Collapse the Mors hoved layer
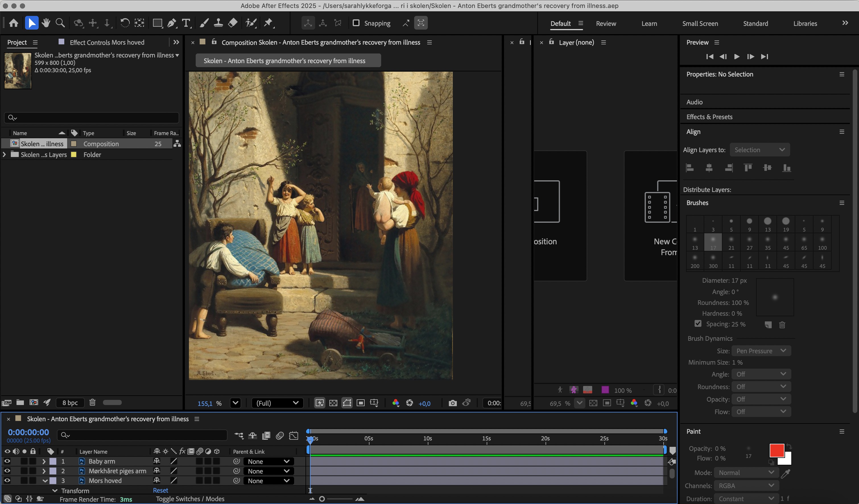Viewport: 859px width, 504px height. [45, 481]
